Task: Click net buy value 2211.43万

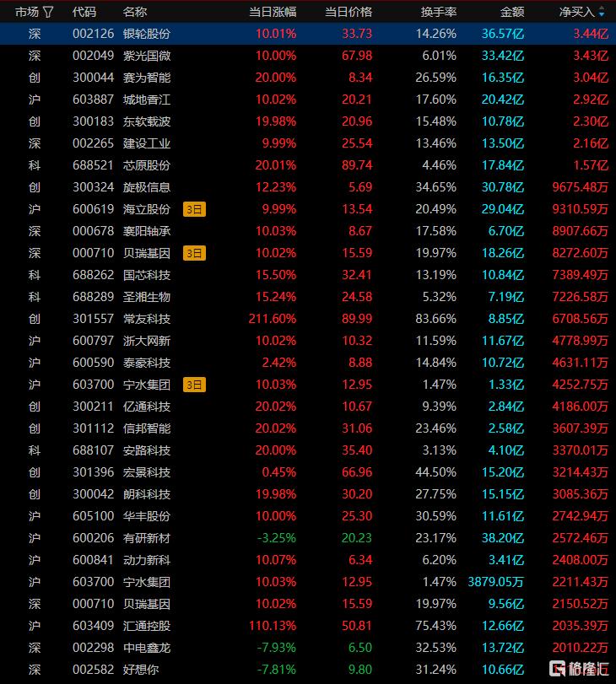Action: [x=581, y=582]
